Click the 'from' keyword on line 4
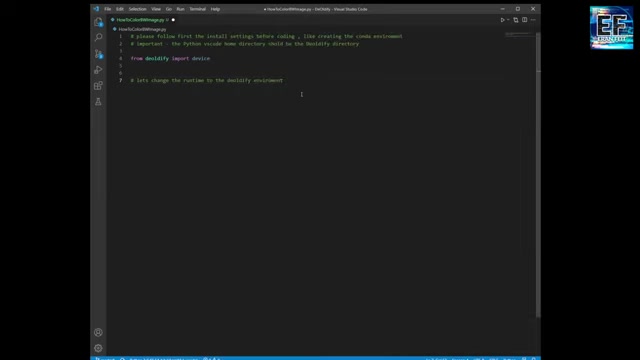Image resolution: width=640 pixels, height=360 pixels. tap(137, 58)
